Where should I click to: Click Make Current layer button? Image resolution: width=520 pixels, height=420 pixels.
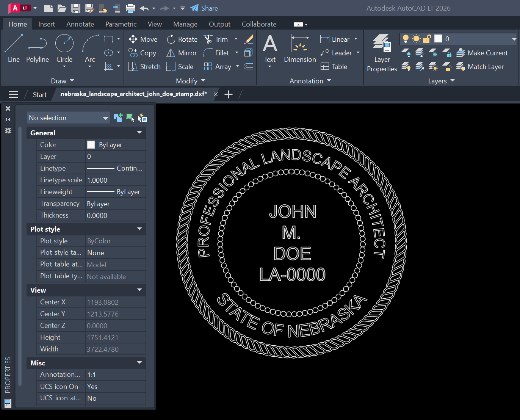[482, 53]
